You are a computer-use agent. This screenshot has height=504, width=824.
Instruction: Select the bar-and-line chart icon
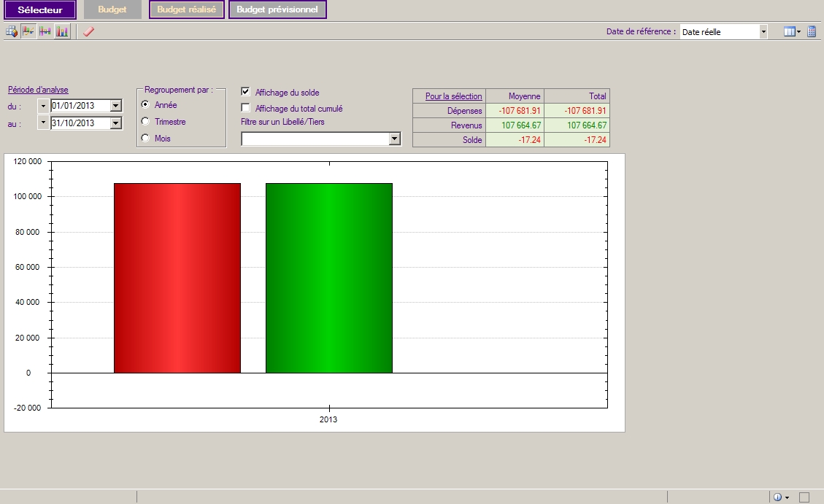coord(28,31)
